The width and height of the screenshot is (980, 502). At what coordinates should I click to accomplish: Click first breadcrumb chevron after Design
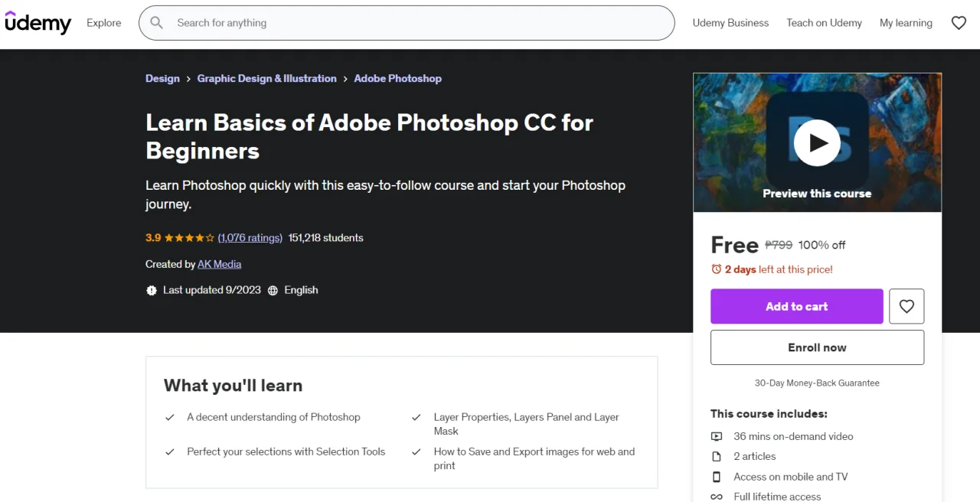coord(188,79)
